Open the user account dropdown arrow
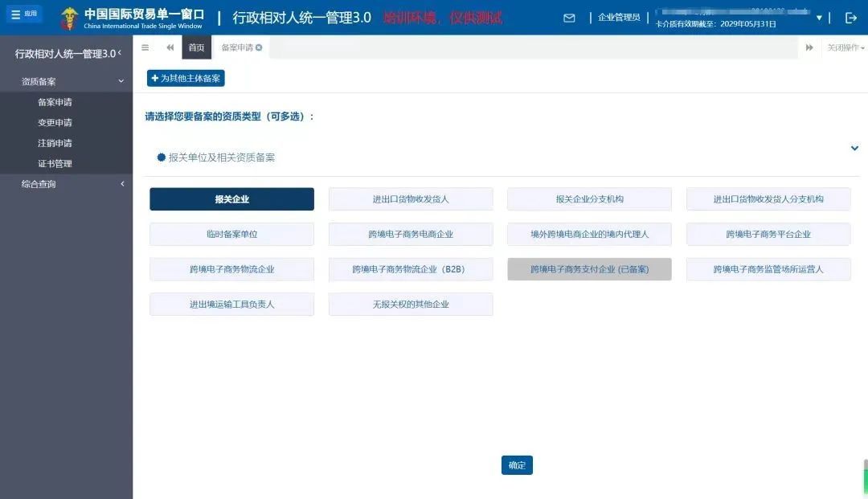 tap(819, 18)
